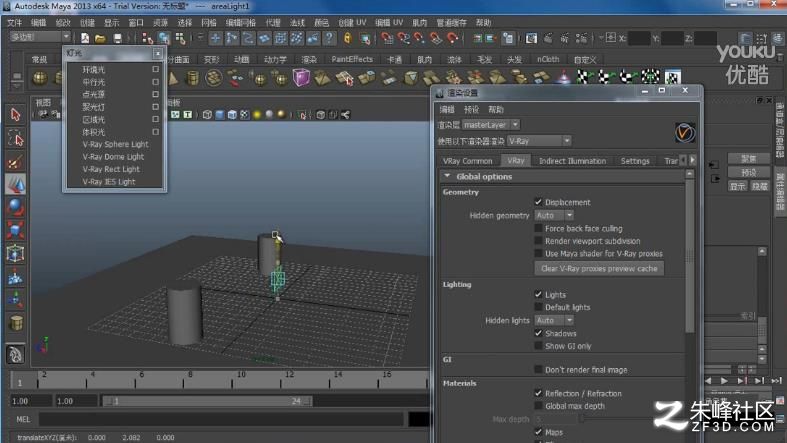Viewport: 787px width, 443px height.
Task: Toggle the Shadows checkbox
Action: [x=539, y=333]
